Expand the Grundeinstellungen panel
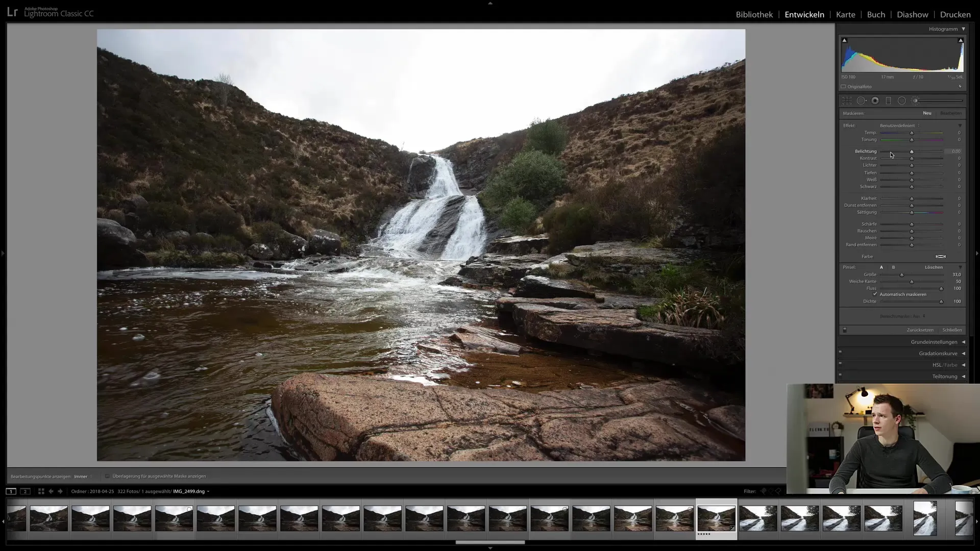This screenshot has width=980, height=551. [963, 342]
